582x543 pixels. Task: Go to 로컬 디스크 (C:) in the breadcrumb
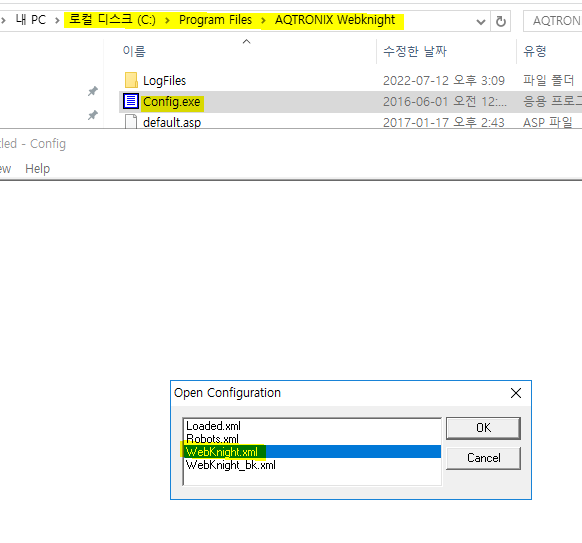pyautogui.click(x=112, y=20)
